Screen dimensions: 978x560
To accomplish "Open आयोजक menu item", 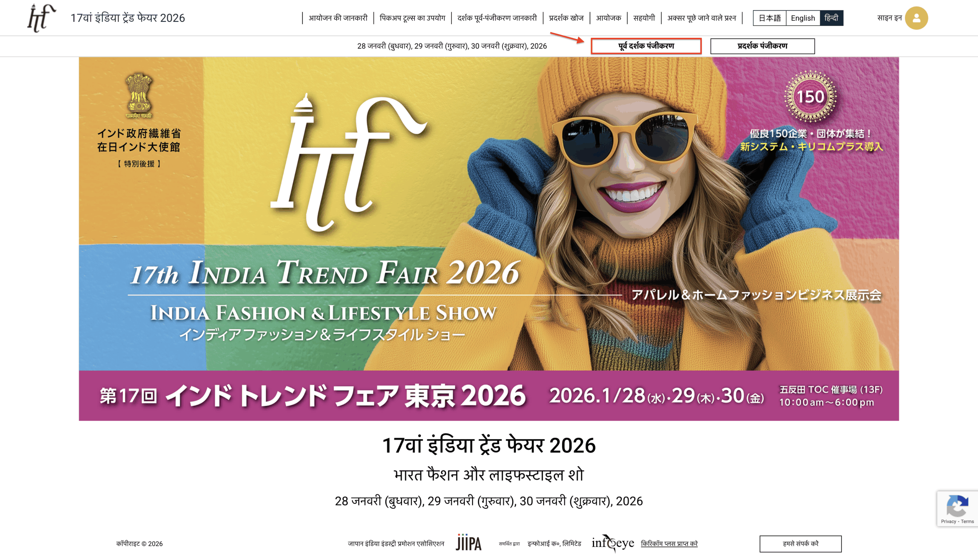I will tap(609, 18).
